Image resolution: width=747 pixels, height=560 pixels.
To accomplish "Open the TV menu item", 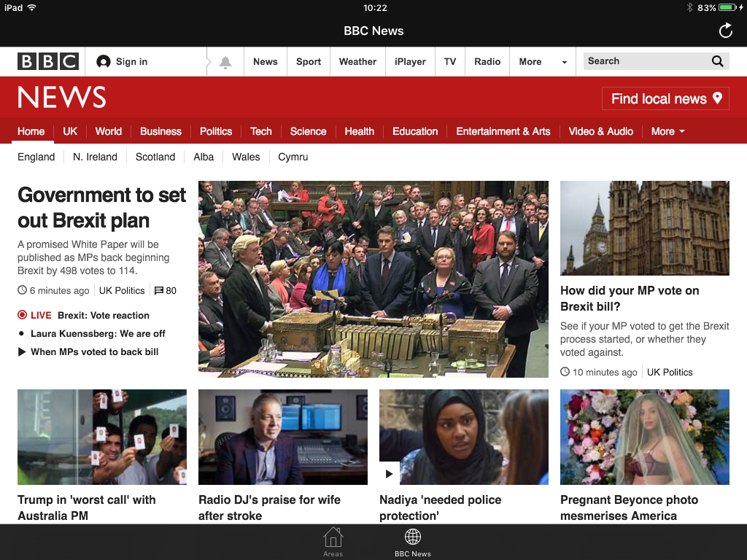I will [x=449, y=61].
